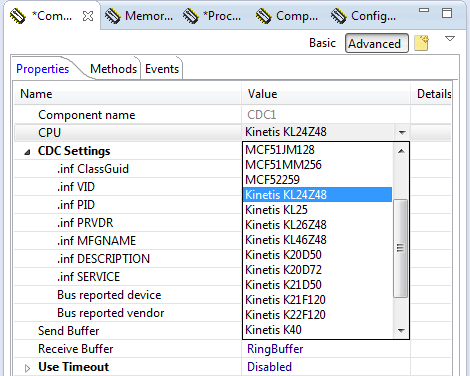The width and height of the screenshot is (470, 376).
Task: Choose Kinetis KL25 from list
Action: coord(318,210)
